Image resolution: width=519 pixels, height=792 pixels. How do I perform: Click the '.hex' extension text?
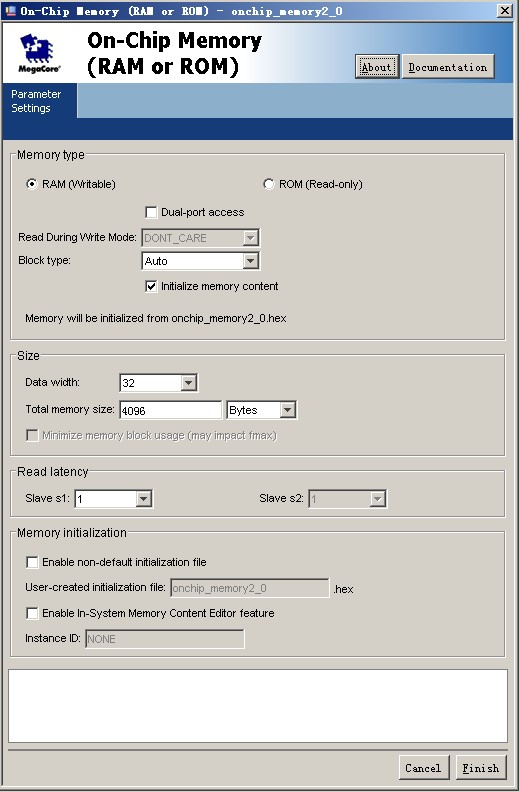(x=343, y=589)
